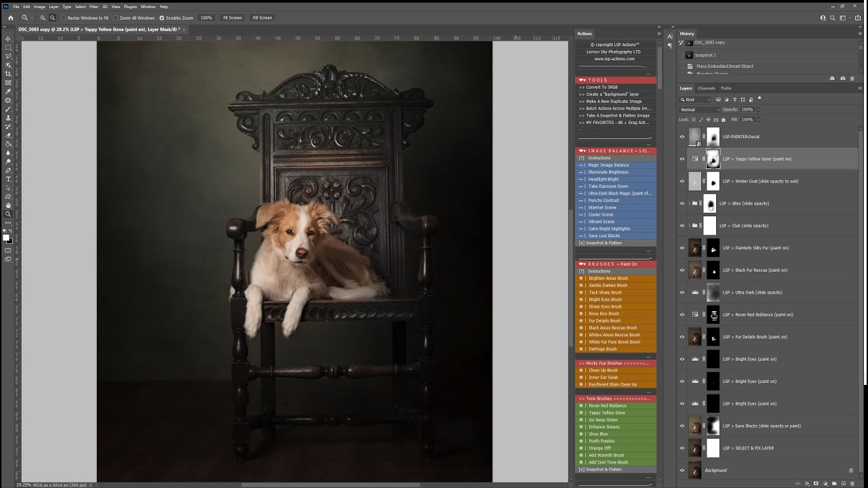The image size is (868, 488).
Task: Click the zoom out magnifier icon
Action: point(52,18)
